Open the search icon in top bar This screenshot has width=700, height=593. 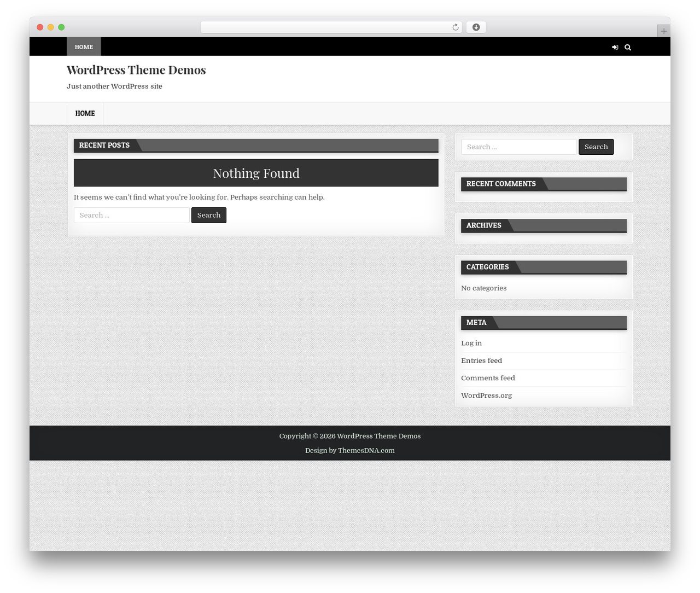click(x=628, y=47)
